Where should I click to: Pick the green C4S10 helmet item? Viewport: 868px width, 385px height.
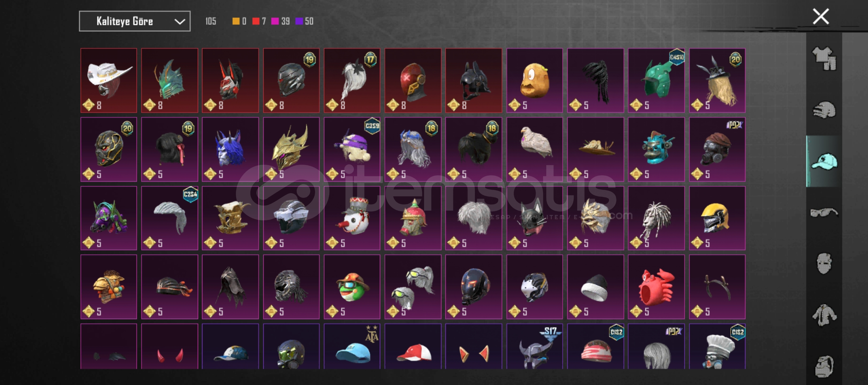tap(656, 81)
